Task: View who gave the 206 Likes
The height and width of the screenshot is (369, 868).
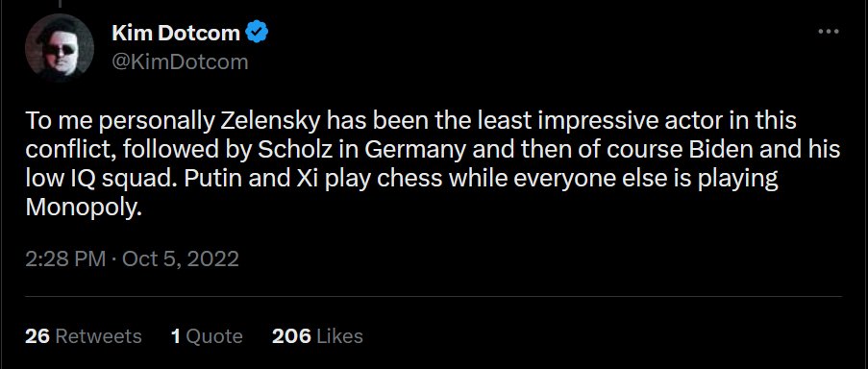Action: (317, 335)
